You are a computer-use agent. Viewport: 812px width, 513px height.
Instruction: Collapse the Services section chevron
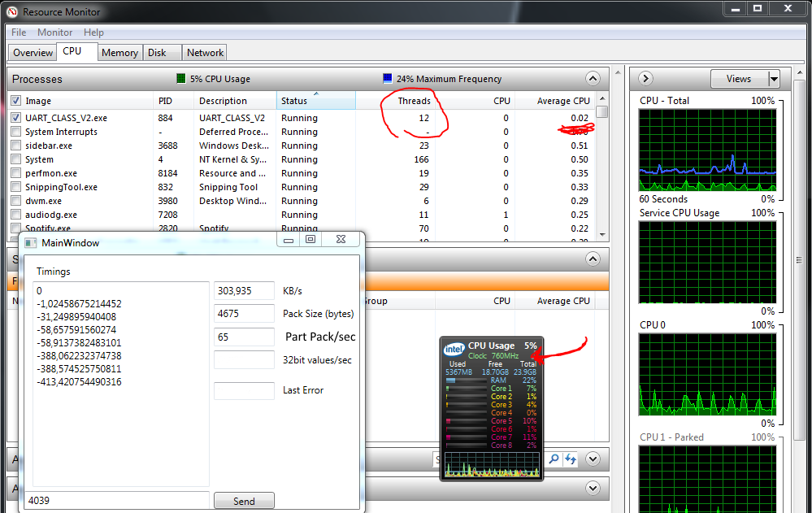click(x=593, y=259)
